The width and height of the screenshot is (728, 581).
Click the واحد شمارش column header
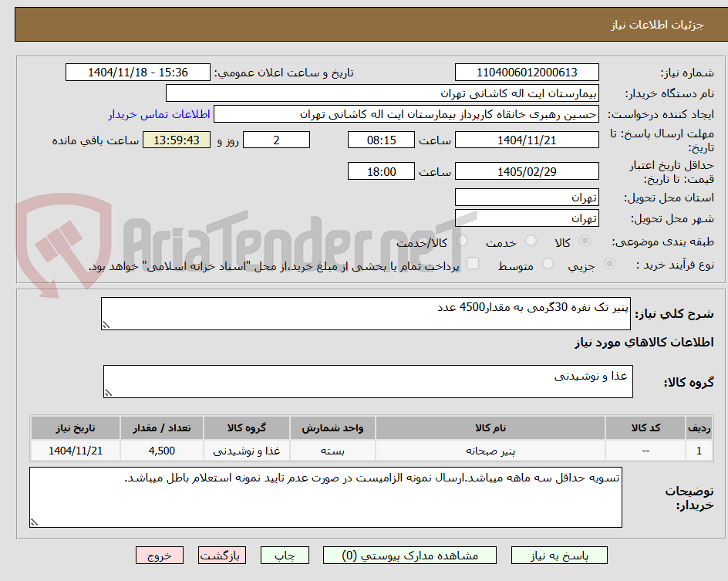coord(332,427)
